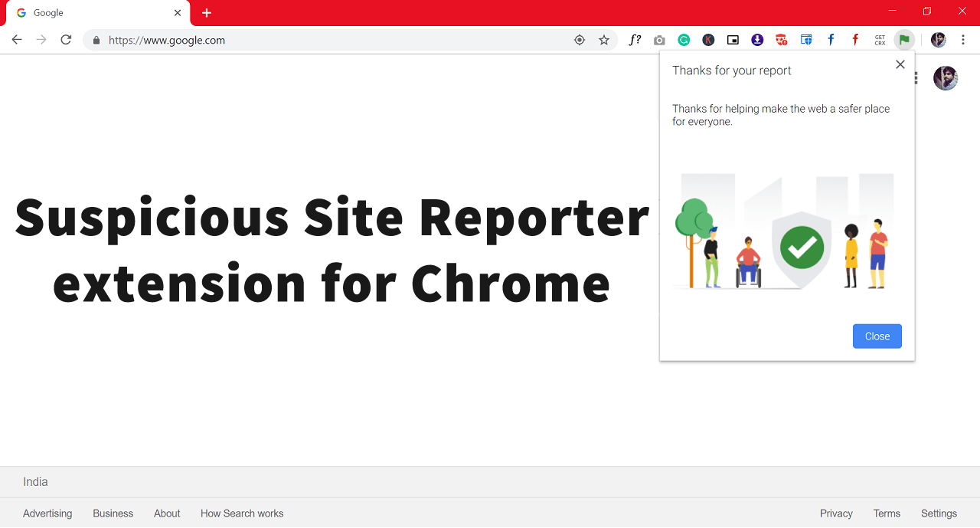Go back using the browser back arrow
The height and width of the screenshot is (528, 980).
tap(17, 40)
